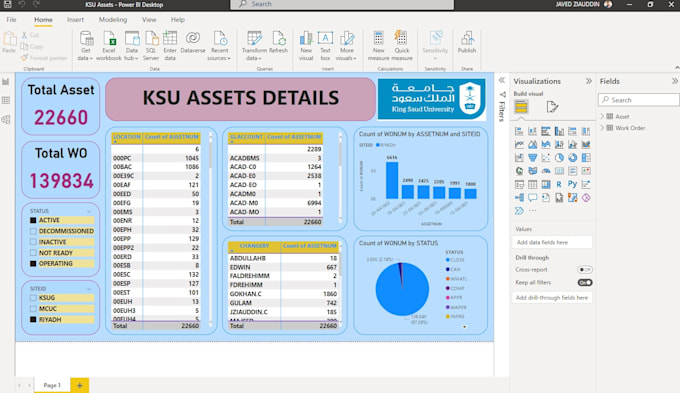This screenshot has height=393, width=680.
Task: Open the Recent sources dropdown
Action: coord(219,46)
